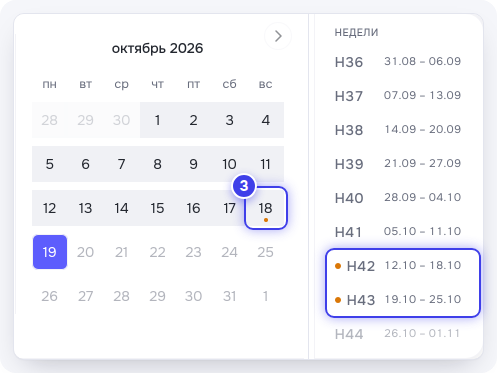Viewport: 497px width, 373px height.
Task: Open week Н38 14.09 – 20.09
Action: tap(398, 130)
